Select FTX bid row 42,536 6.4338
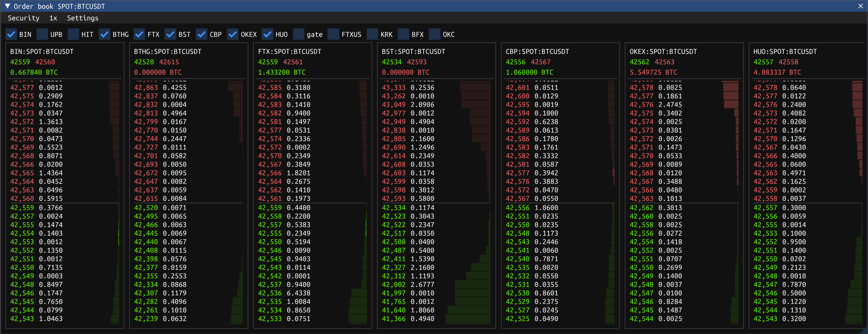 pos(312,293)
